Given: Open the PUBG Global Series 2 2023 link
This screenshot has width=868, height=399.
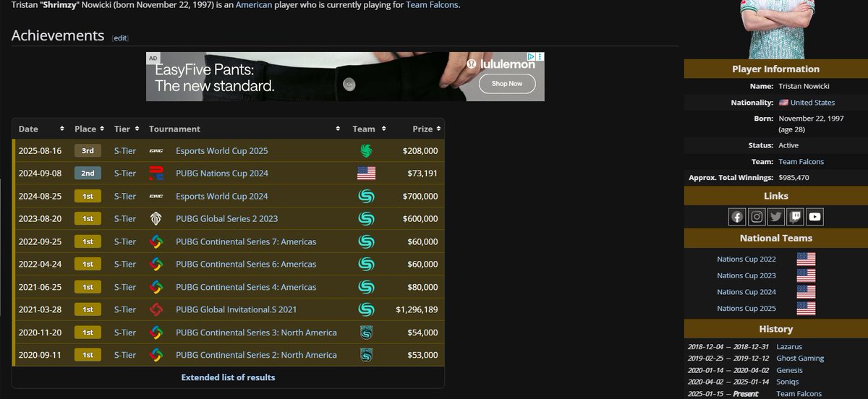Looking at the screenshot, I should (227, 218).
